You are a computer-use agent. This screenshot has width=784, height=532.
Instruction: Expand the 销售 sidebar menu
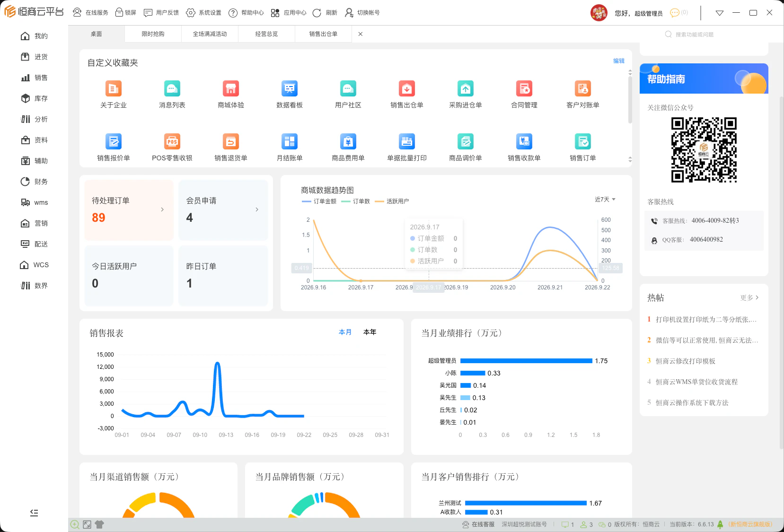(34, 78)
